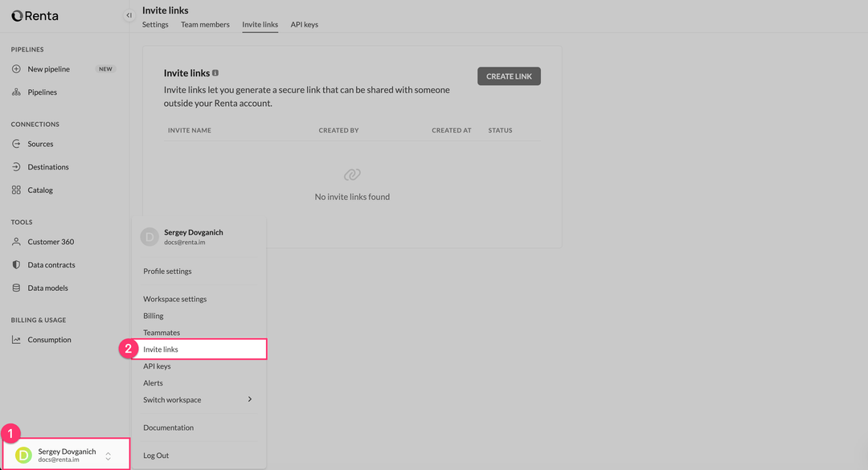The image size is (868, 470).
Task: Click docs@renta.im email in popup header
Action: click(x=184, y=242)
